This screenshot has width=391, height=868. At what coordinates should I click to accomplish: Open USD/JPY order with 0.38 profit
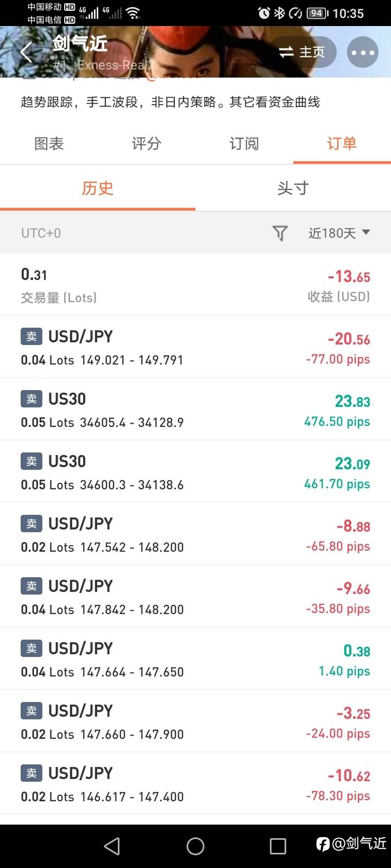[195, 659]
